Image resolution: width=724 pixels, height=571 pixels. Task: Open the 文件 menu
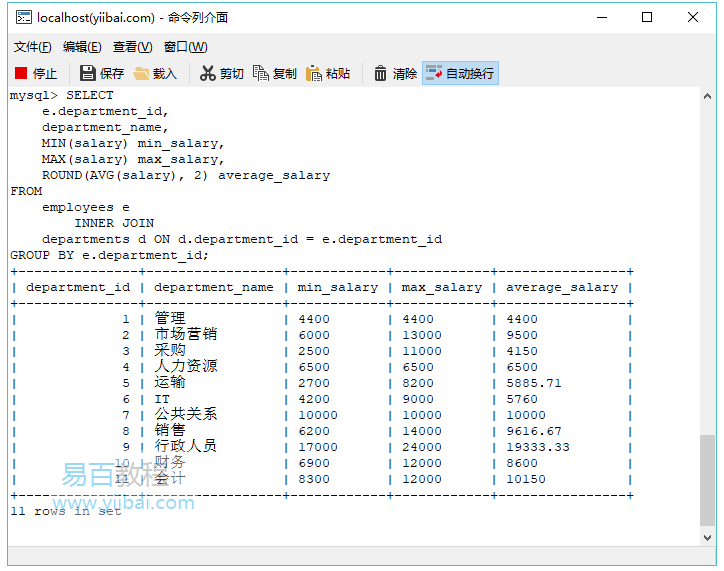point(32,47)
